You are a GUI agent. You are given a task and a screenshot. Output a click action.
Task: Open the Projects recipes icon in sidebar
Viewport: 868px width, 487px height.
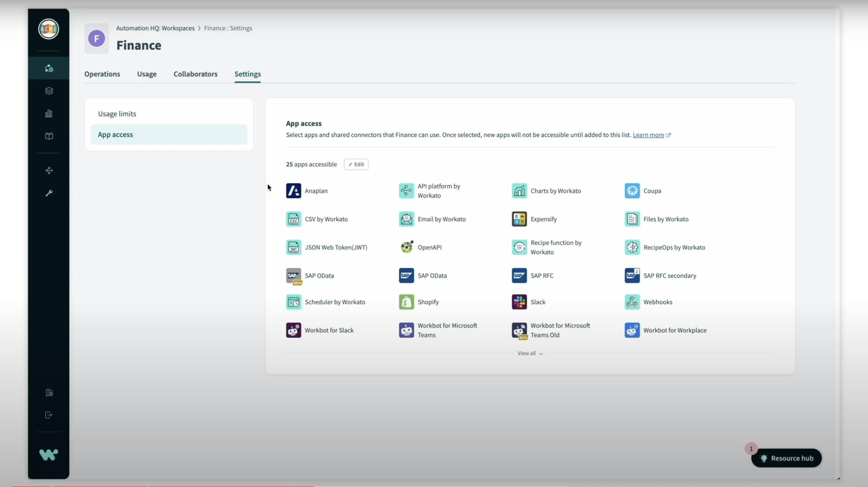pos(49,68)
